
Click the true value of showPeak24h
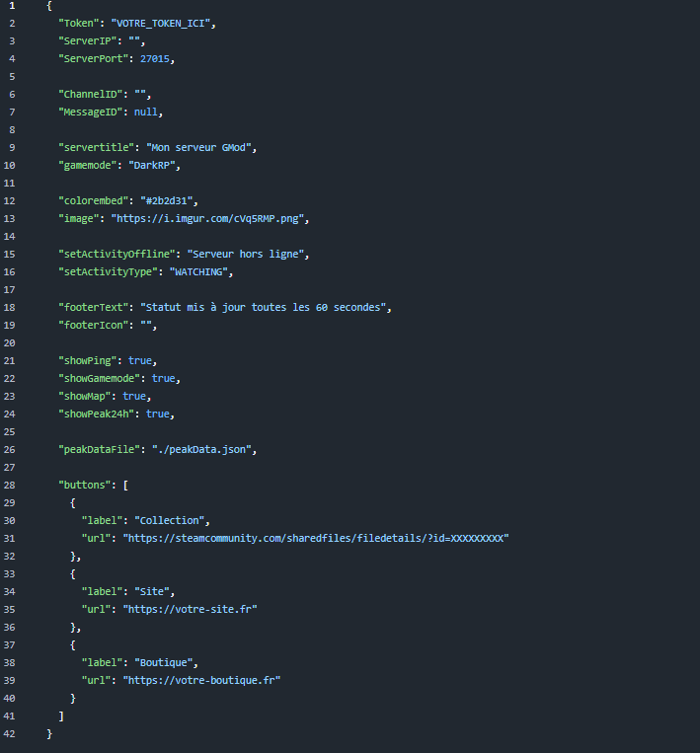pos(158,414)
